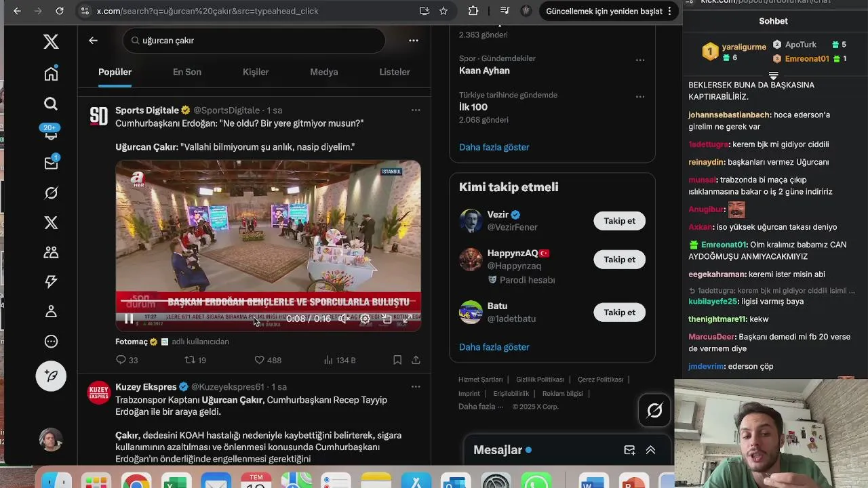Open Profile person icon in sidebar
The height and width of the screenshot is (488, 868).
point(51,312)
